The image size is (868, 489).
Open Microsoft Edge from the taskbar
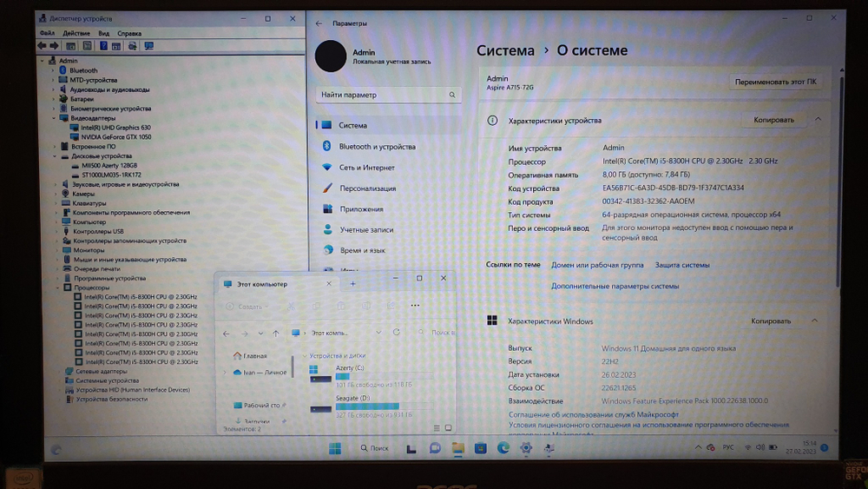click(x=503, y=448)
